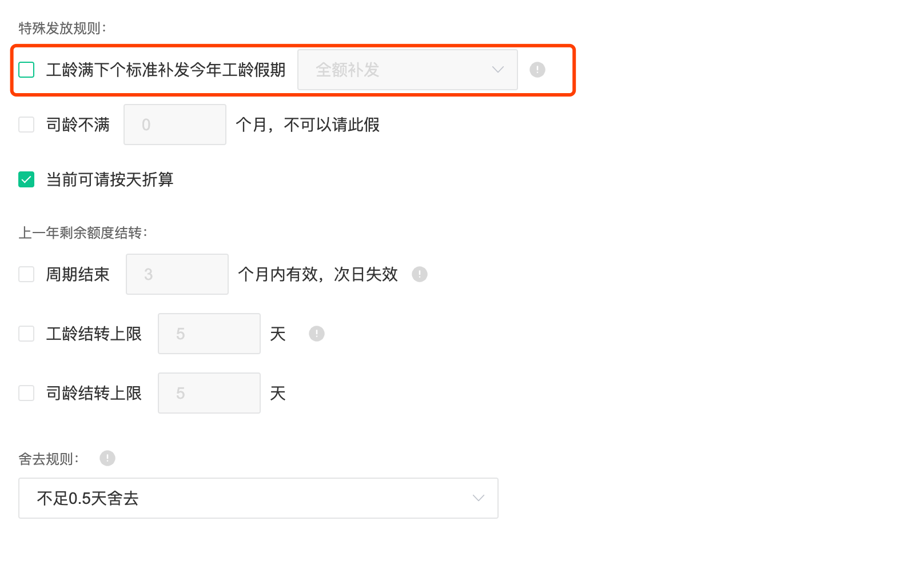
Task: Click info icon beside 全额补发 dropdown
Action: coord(537,70)
